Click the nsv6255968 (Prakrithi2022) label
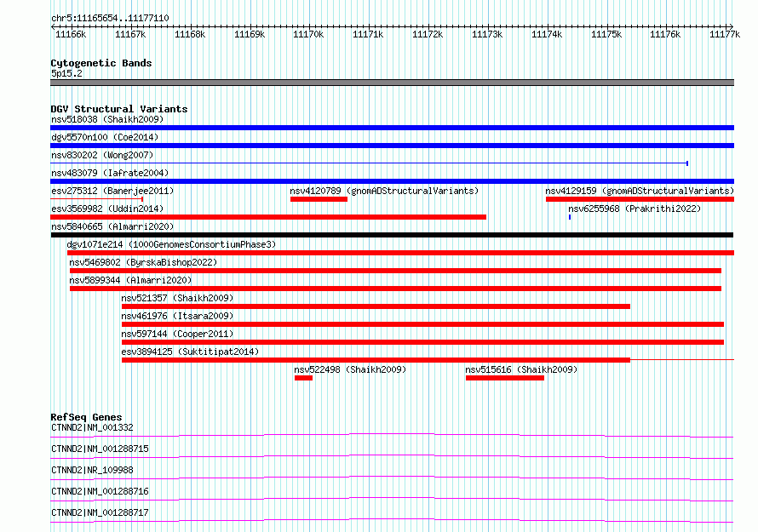This screenshot has width=758, height=532. 635,209
